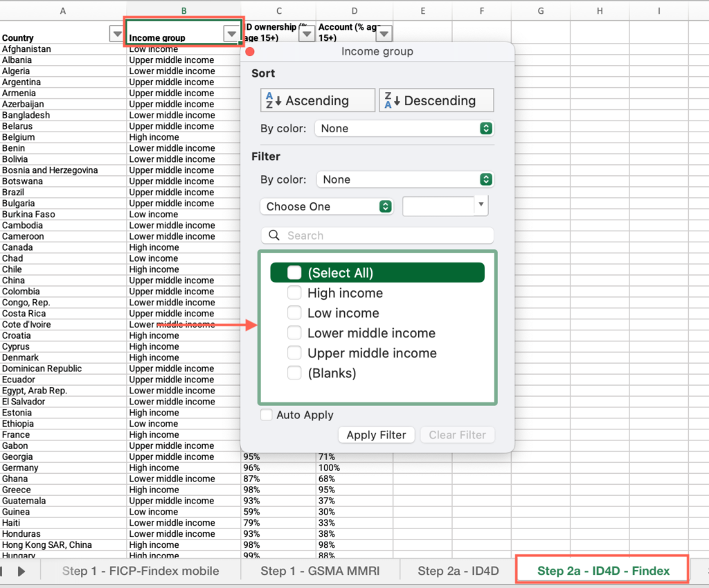Viewport: 709px width, 588px height.
Task: Click the Clear Filter button
Action: [457, 435]
